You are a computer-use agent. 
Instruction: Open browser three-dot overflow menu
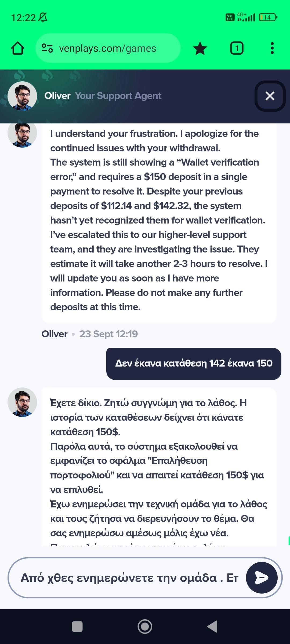pyautogui.click(x=272, y=48)
